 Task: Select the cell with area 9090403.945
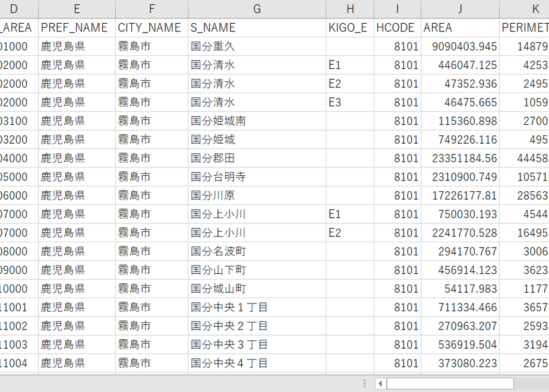460,46
